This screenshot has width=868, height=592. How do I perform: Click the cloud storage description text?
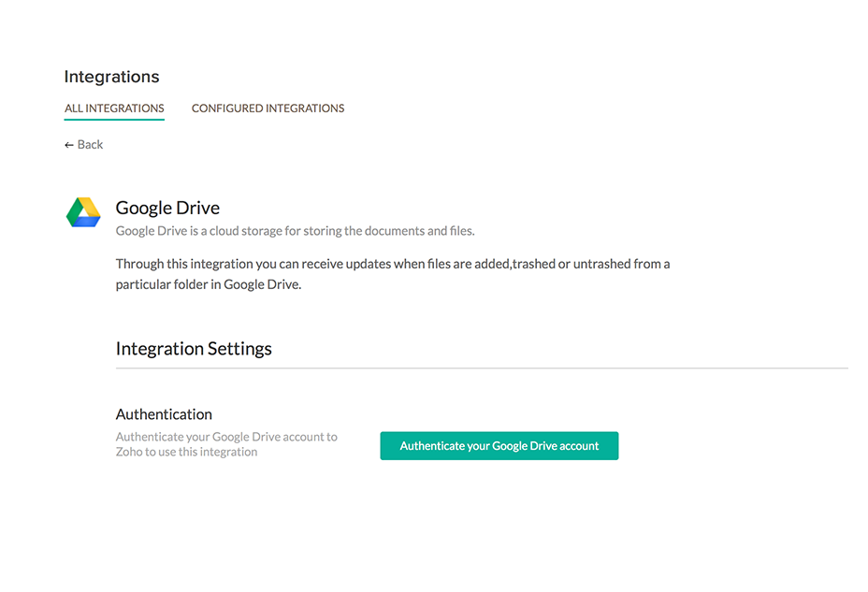point(295,231)
